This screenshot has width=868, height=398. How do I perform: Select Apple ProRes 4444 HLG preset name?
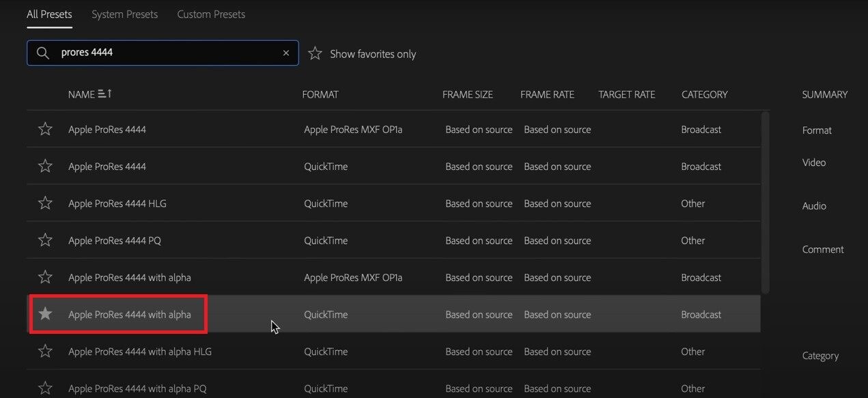[x=117, y=203]
